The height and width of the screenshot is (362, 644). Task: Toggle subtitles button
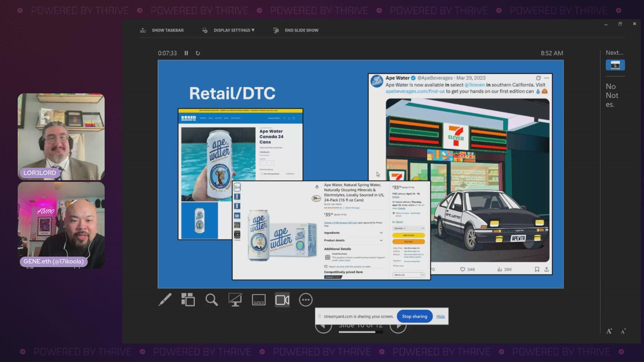[x=259, y=300]
